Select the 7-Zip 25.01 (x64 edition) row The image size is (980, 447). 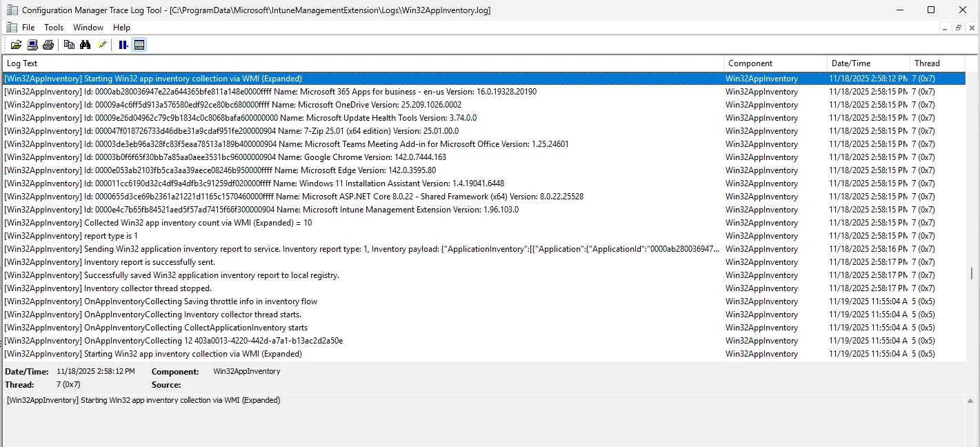[483, 131]
